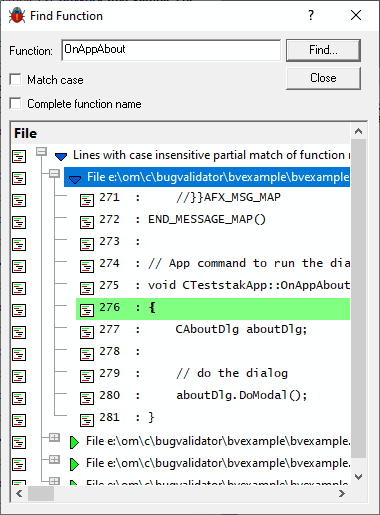
Task: Click the horizontal scrollbar thumb
Action: tap(41, 493)
